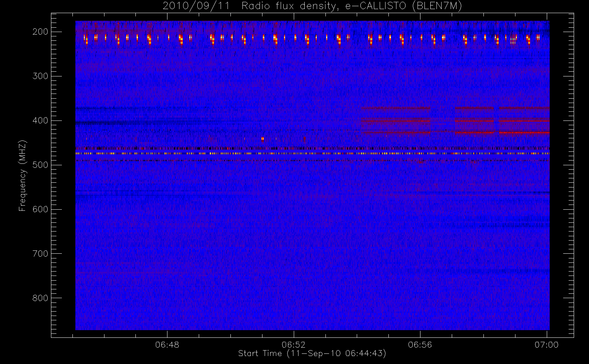This screenshot has width=589, height=364.
Task: Click the 06:56 time tick label
Action: point(420,345)
